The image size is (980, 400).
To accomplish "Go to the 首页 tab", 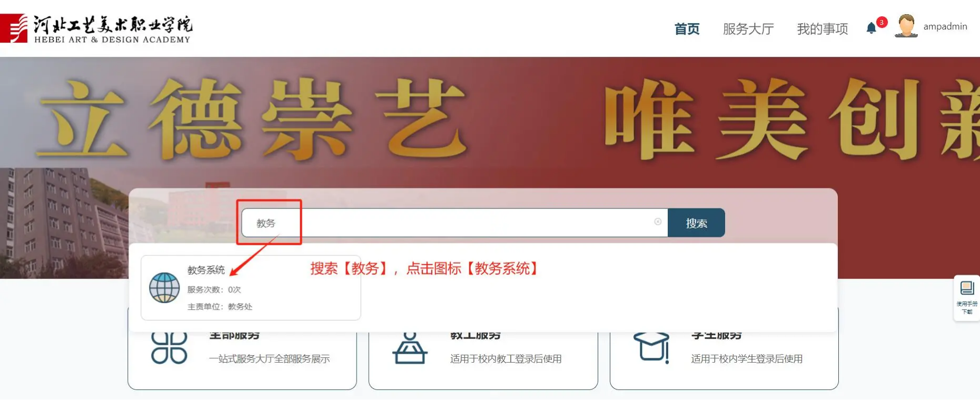I will point(687,29).
